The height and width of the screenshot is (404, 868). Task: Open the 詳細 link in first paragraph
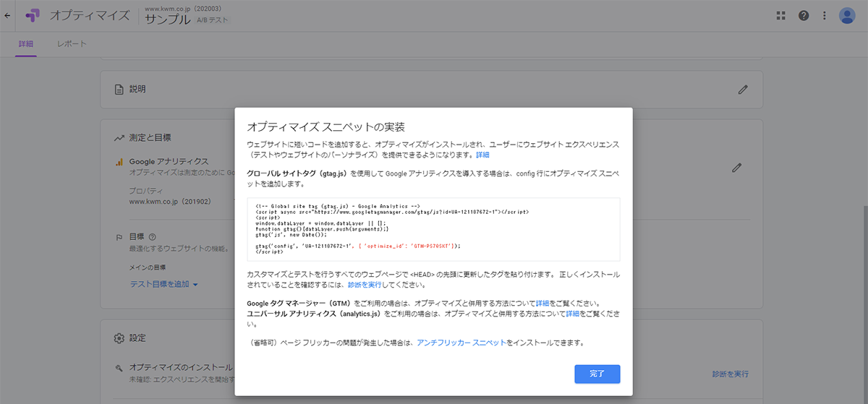click(482, 155)
